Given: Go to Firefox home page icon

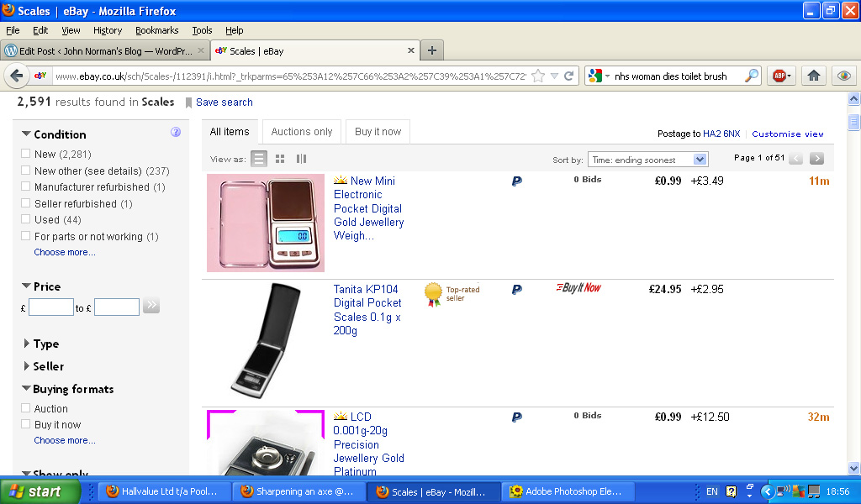Looking at the screenshot, I should click(813, 76).
